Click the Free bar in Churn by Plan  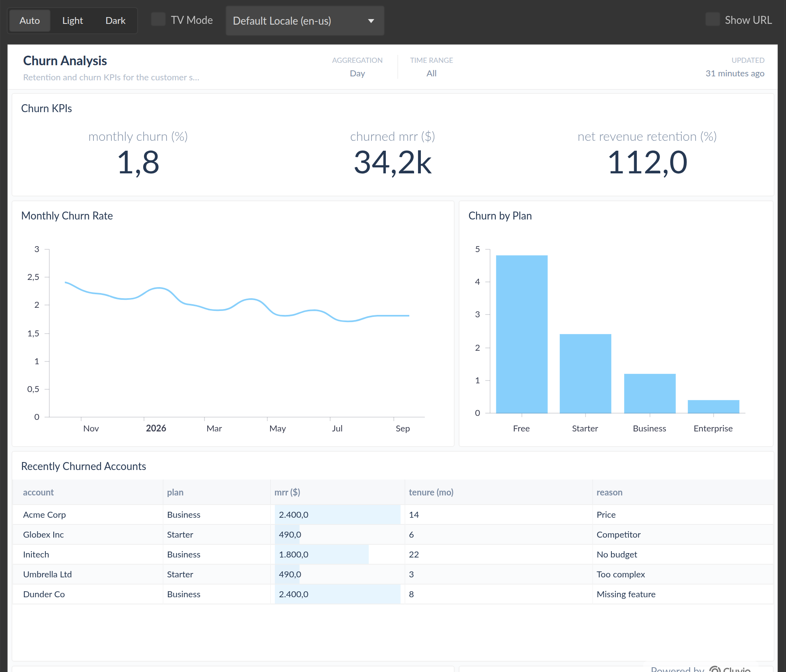click(x=521, y=334)
